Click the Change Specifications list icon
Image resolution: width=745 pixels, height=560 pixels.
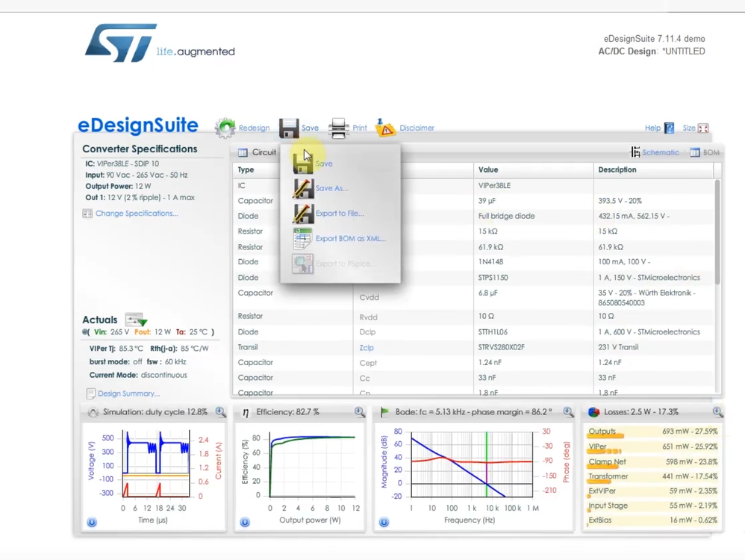coord(87,214)
